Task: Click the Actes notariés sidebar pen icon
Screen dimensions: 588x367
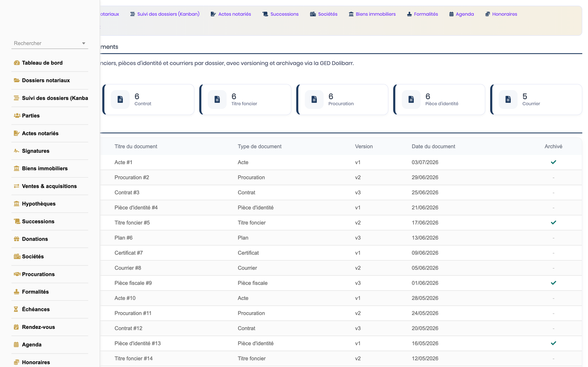Action: [17, 133]
